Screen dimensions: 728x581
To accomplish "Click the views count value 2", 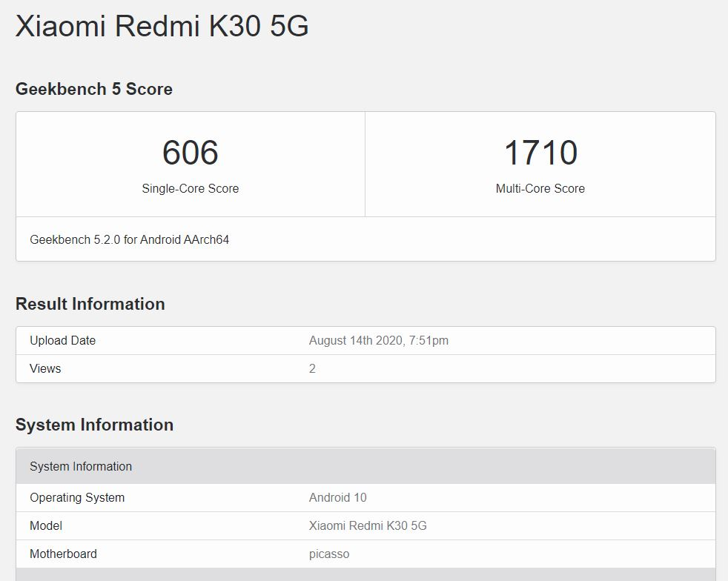I will (x=312, y=368).
